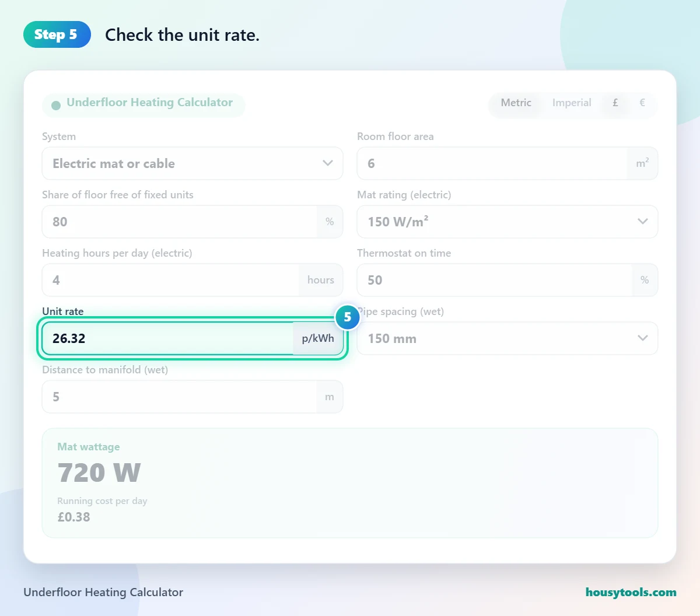
Task: Click the Running cost per day label
Action: point(102,501)
